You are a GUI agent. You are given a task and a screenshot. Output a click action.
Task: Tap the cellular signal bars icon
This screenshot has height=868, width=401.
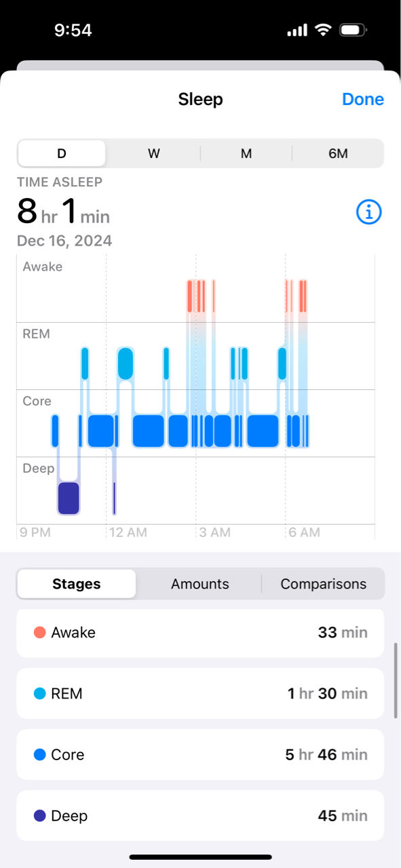tap(297, 31)
